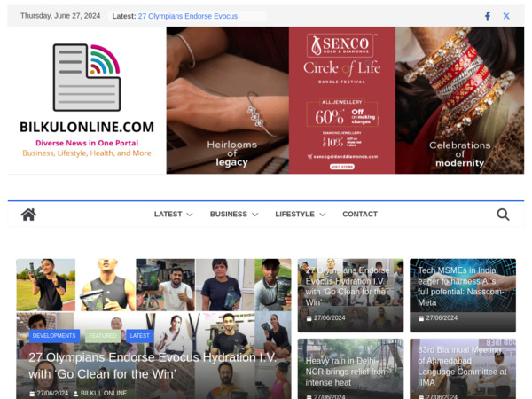The width and height of the screenshot is (532, 399).
Task: Open latest ticker link 27 Olympians Endorse Evocus
Action: coord(188,16)
